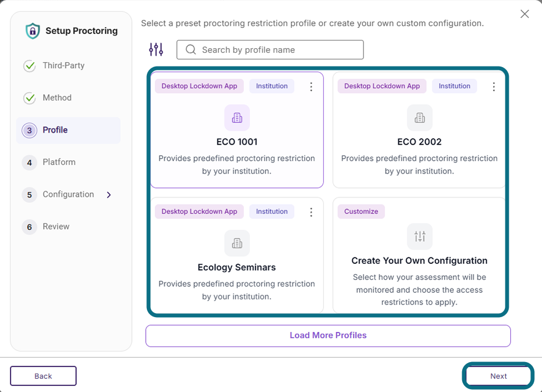This screenshot has width=542, height=392.
Task: Expand the Configuration step chevron
Action: [109, 195]
